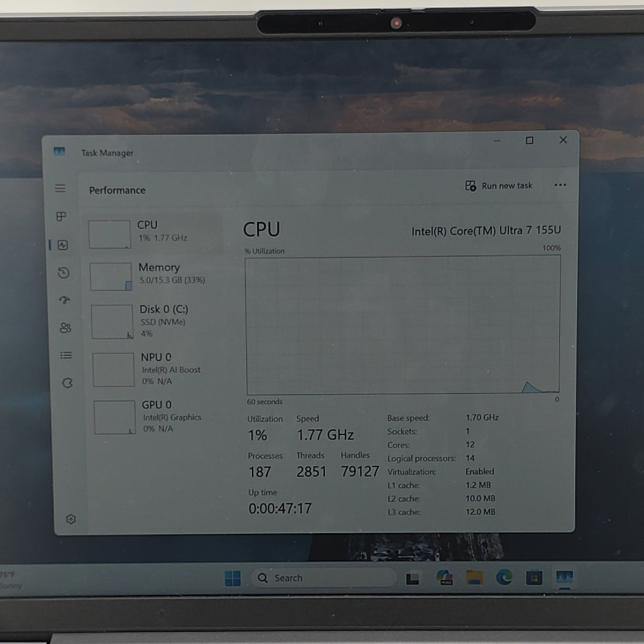This screenshot has height=644, width=644.
Task: Open the Startup apps icon
Action: point(64,300)
